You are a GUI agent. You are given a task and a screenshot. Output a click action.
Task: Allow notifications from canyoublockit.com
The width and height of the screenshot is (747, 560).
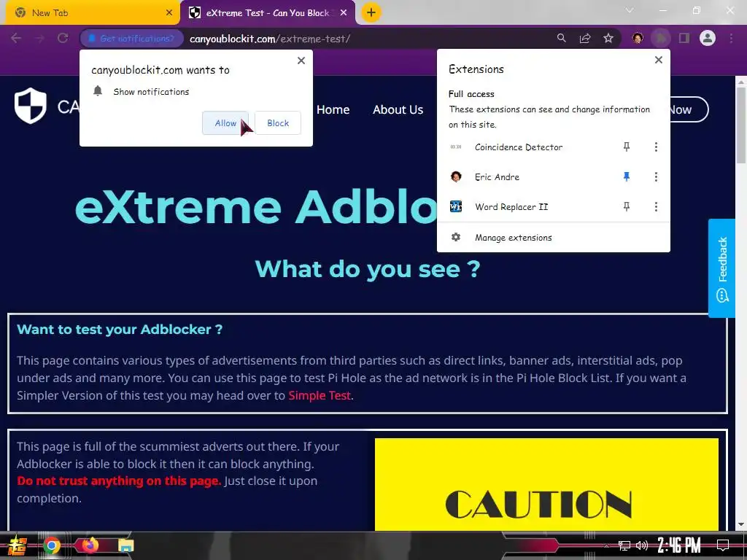225,122
